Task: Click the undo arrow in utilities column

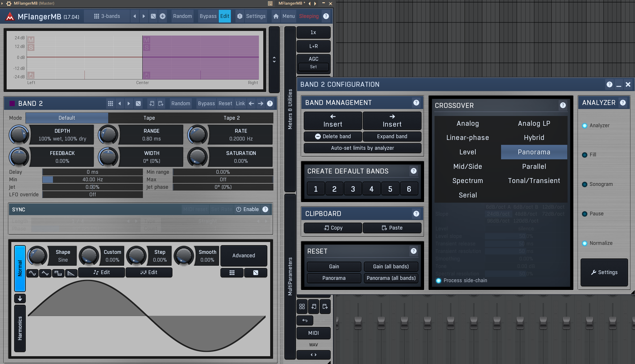Action: [x=305, y=320]
